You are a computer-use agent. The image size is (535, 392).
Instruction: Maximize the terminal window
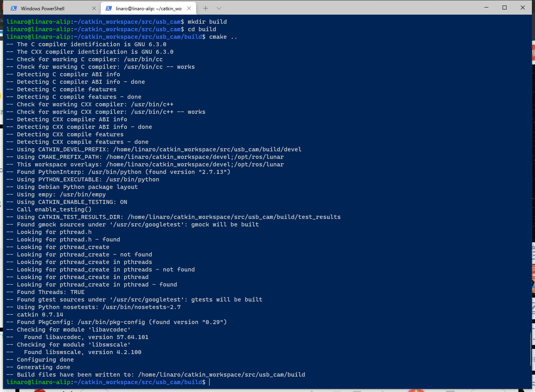505,8
